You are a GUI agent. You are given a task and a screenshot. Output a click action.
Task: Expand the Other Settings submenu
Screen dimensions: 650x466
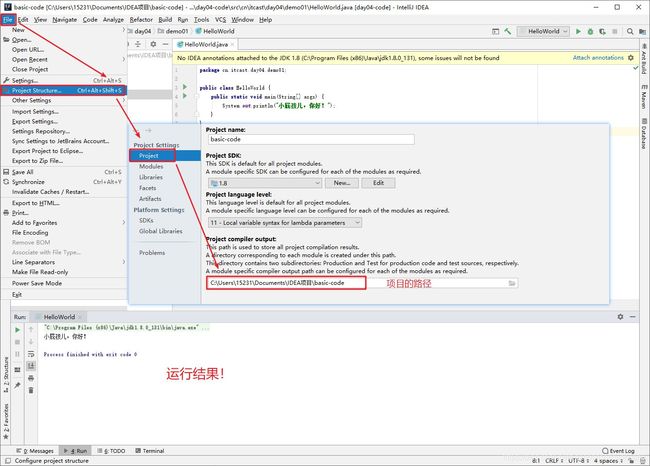tap(63, 100)
